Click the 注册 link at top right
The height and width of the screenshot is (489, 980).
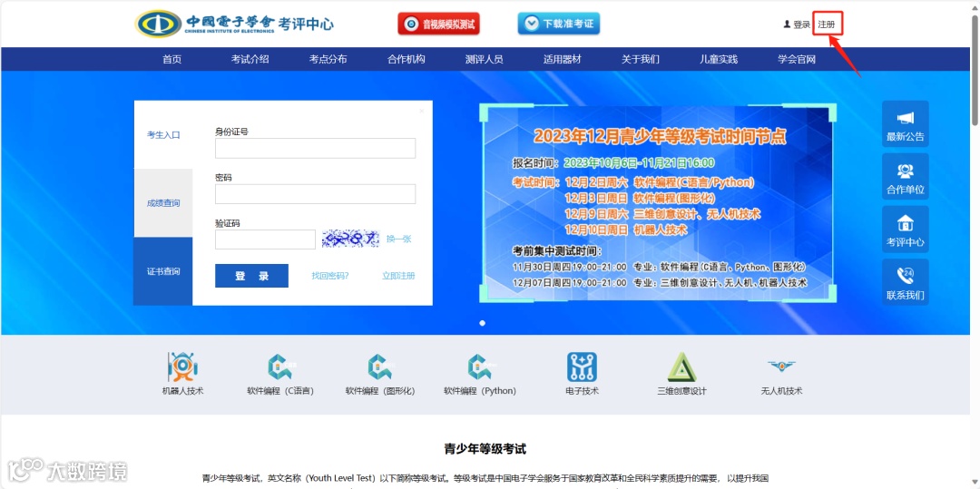point(827,24)
